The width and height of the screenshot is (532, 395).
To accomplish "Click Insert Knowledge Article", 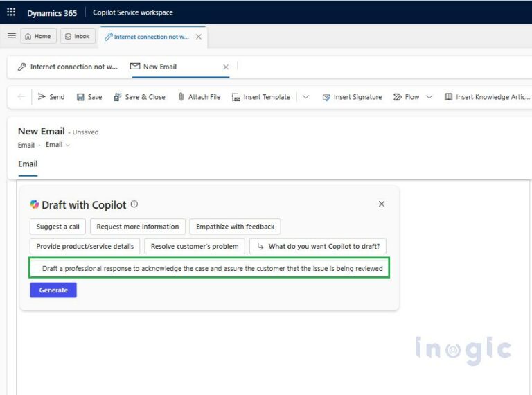I will point(487,97).
